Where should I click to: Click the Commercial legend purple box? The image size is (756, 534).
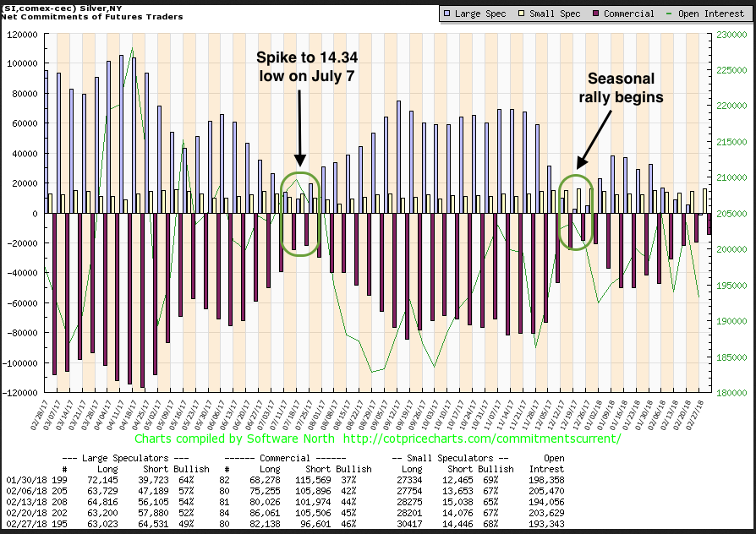pos(597,14)
